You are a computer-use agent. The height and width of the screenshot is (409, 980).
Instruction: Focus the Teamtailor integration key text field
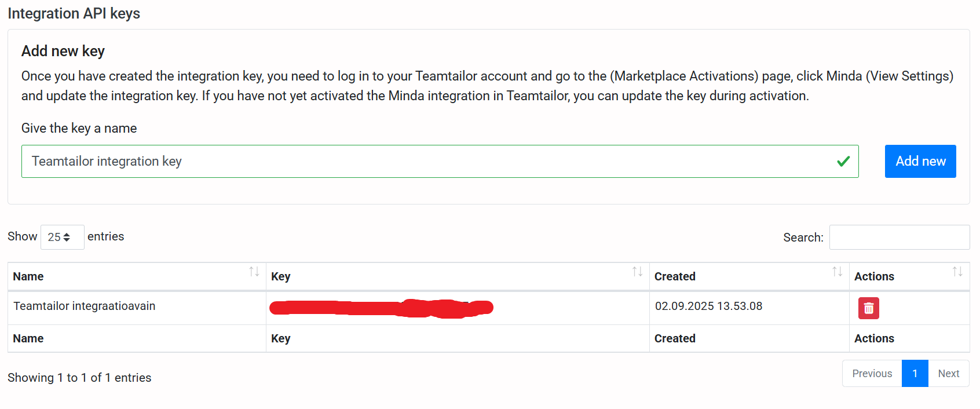[x=429, y=162]
